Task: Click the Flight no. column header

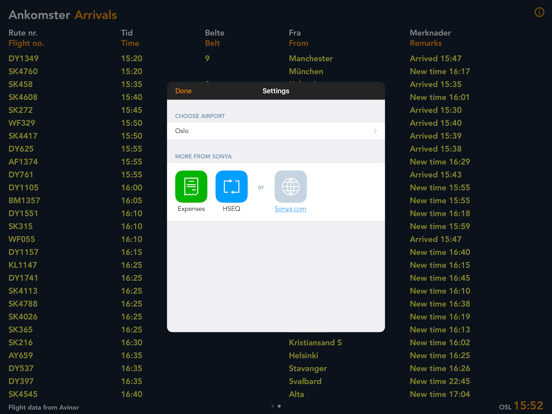Action: point(26,43)
